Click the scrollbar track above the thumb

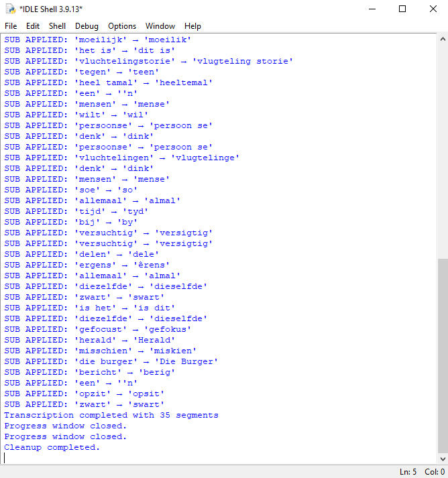tap(442, 147)
